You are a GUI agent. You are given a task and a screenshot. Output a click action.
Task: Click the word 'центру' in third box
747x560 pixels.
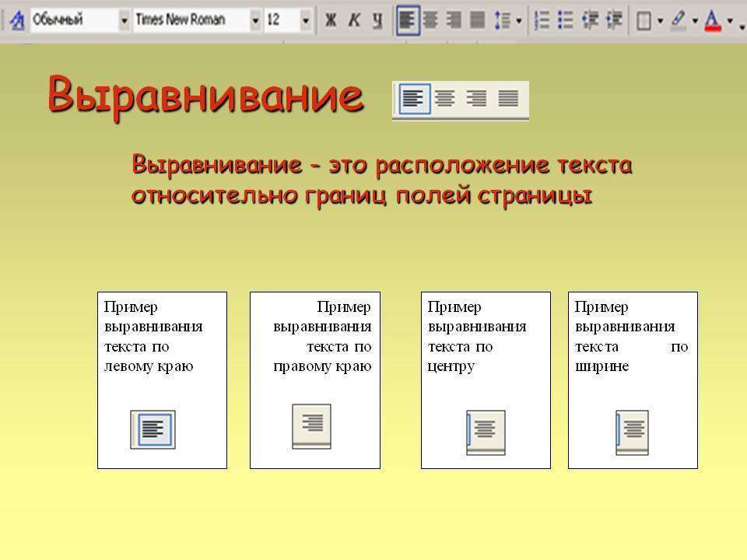click(x=451, y=367)
